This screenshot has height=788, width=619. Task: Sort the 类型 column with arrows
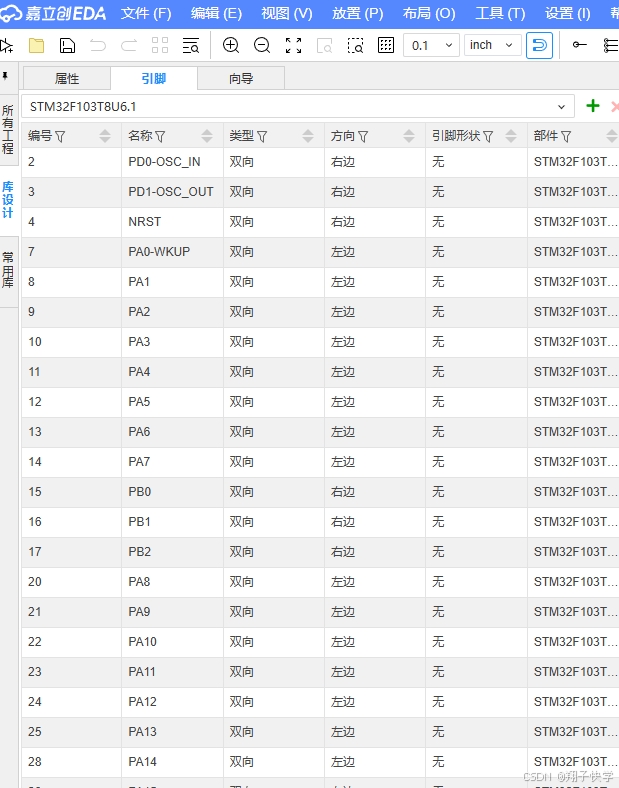pyautogui.click(x=308, y=136)
